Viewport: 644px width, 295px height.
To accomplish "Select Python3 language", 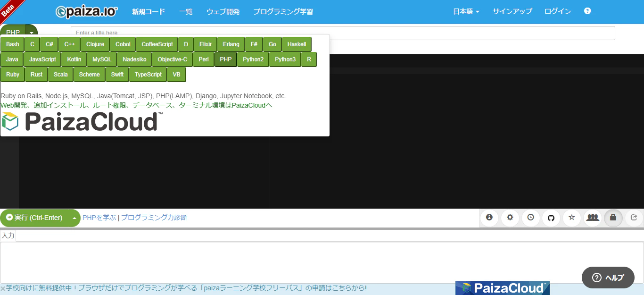I will (x=285, y=59).
